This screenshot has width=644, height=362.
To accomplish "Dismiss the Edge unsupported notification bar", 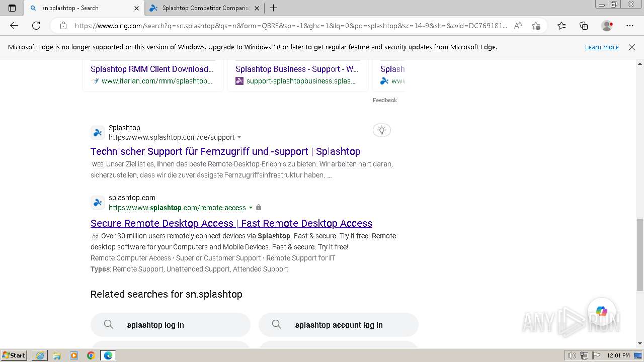I will (632, 47).
